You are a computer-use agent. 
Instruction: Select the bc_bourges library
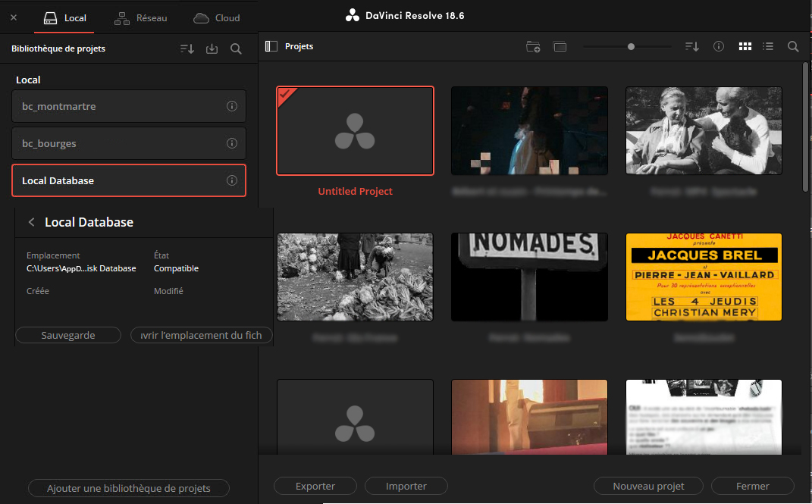tap(128, 143)
